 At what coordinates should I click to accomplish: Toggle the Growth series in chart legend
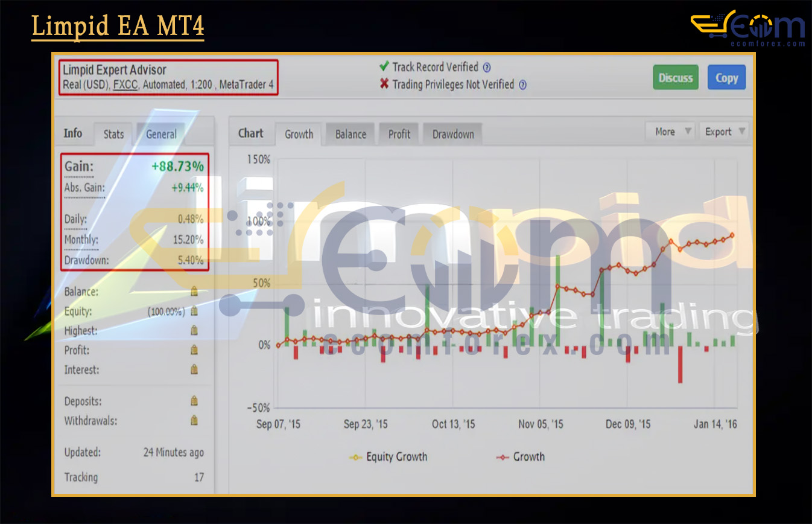coord(520,457)
